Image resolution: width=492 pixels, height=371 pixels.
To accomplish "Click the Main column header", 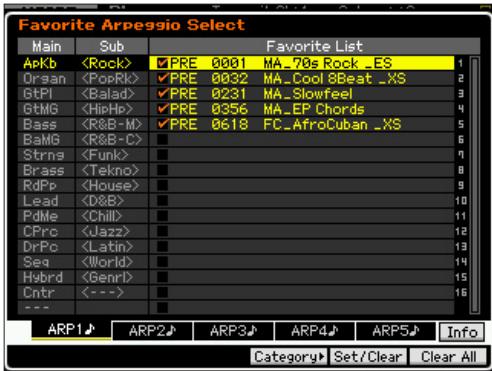I will [46, 46].
